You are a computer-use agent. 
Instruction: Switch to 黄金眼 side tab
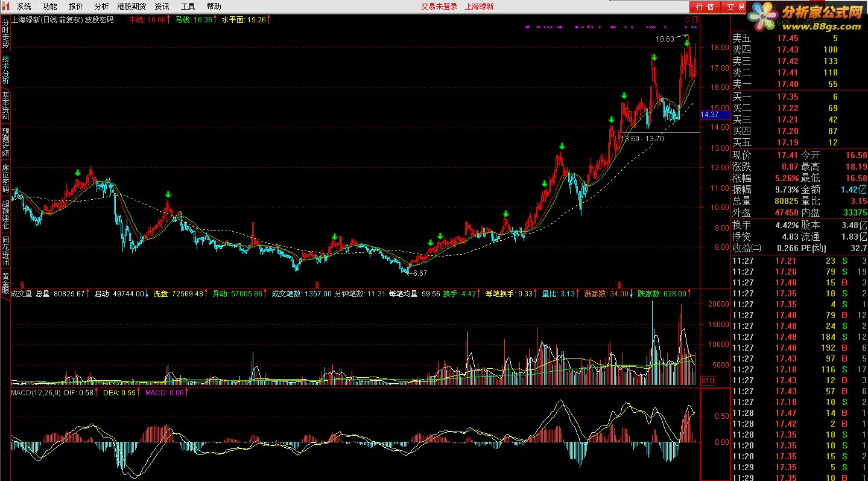(x=5, y=284)
